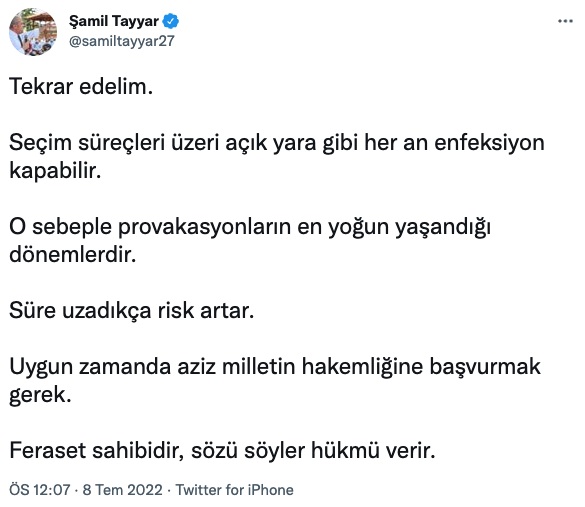This screenshot has height=507, width=585.
Task: Click the word 'gerek.' in tweet
Action: [x=40, y=395]
